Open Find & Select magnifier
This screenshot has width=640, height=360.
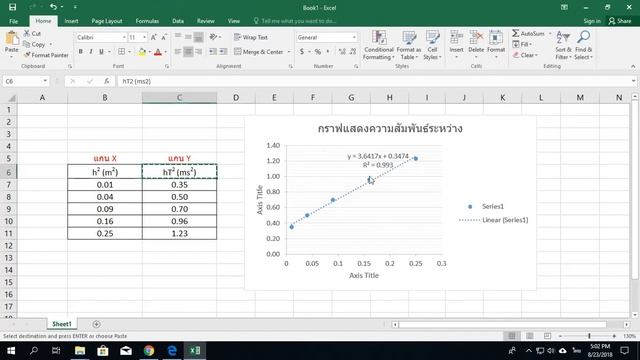(583, 45)
